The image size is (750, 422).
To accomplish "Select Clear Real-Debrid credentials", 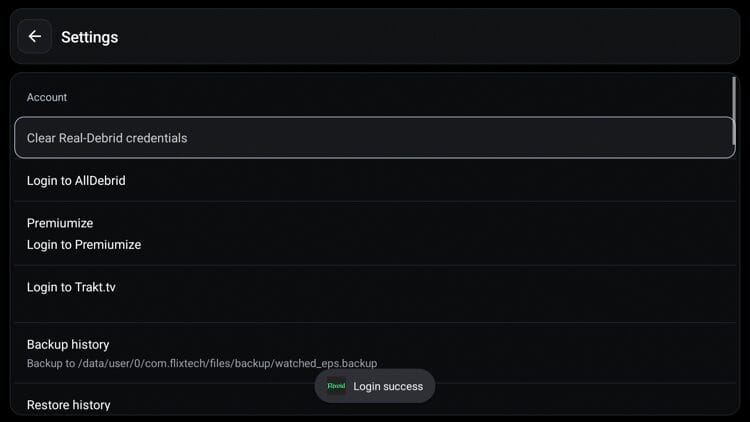I will point(374,138).
